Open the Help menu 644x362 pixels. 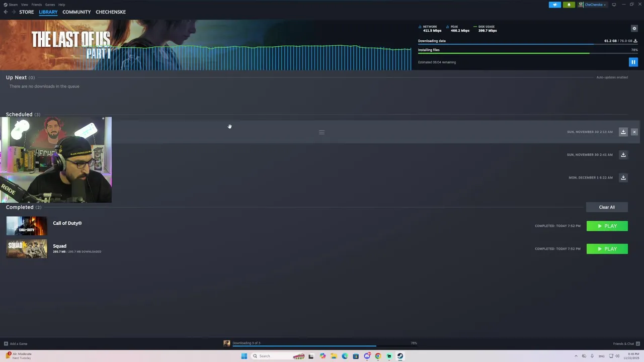point(61,5)
